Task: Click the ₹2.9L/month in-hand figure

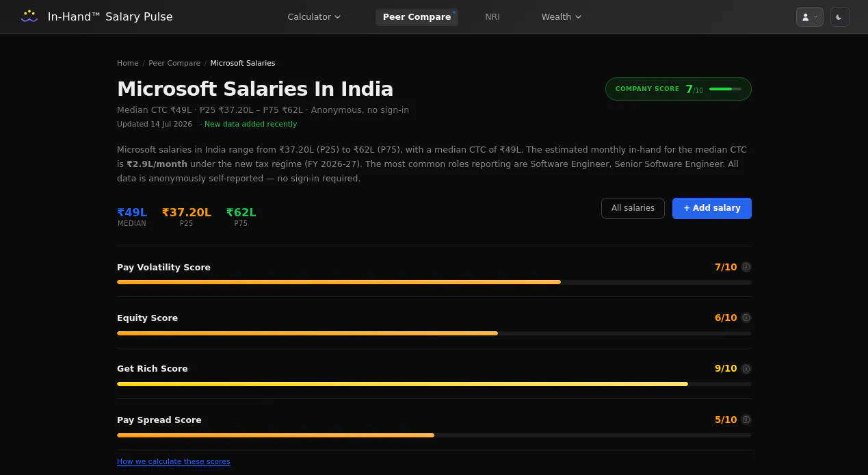Action: (157, 164)
